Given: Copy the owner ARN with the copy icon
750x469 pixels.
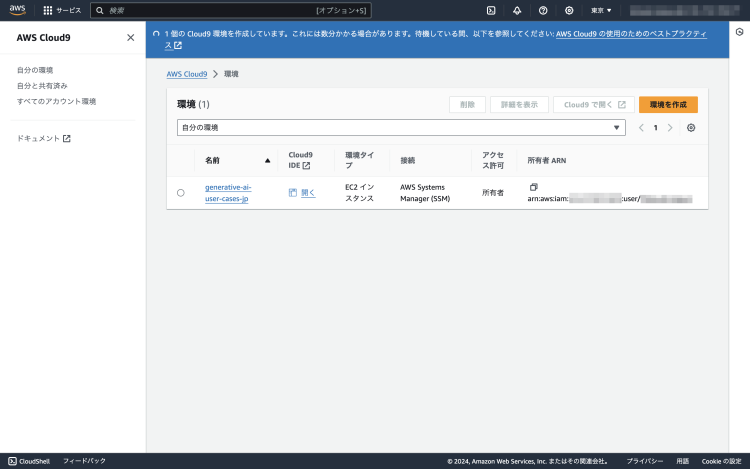Looking at the screenshot, I should coord(534,187).
